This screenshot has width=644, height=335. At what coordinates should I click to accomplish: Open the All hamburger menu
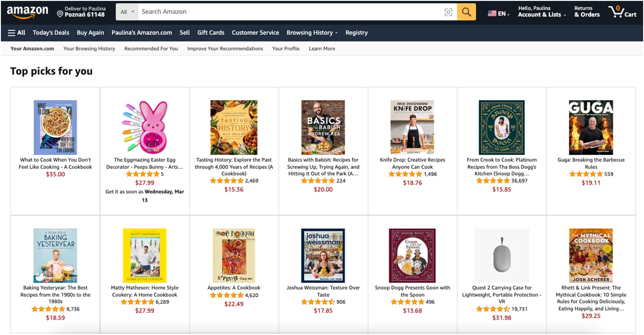click(x=17, y=33)
